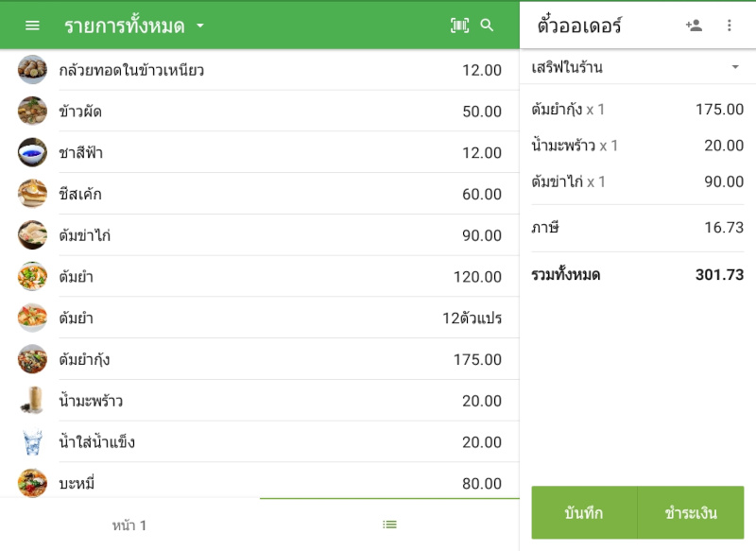The width and height of the screenshot is (756, 551).
Task: Add บะหมี่ noodles to the order
Action: [260, 483]
